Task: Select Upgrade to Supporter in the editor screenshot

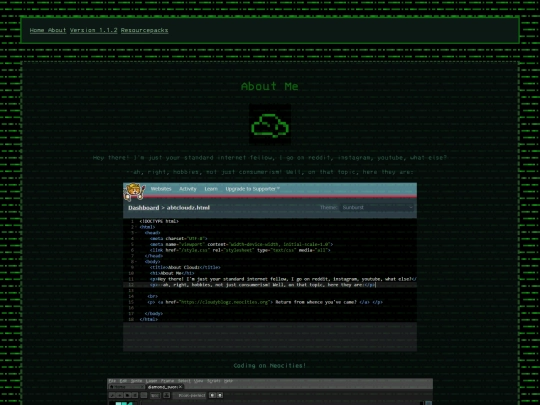Action: [x=252, y=189]
